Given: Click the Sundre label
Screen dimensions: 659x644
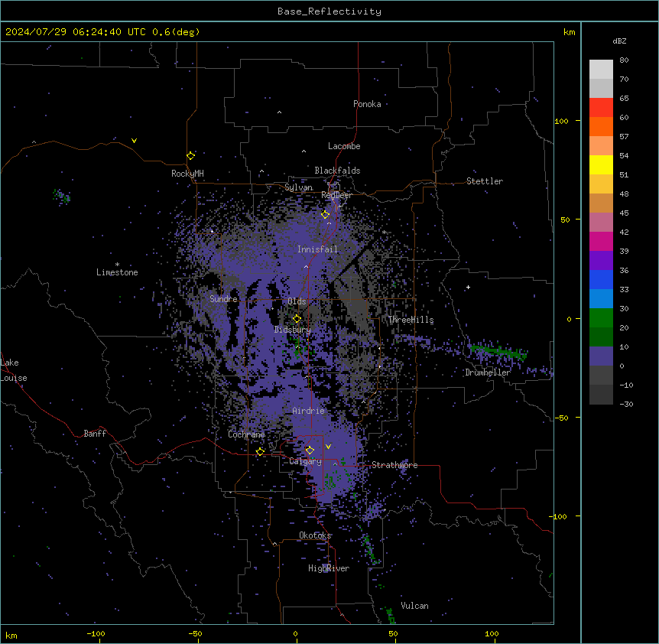Looking at the screenshot, I should 223,299.
